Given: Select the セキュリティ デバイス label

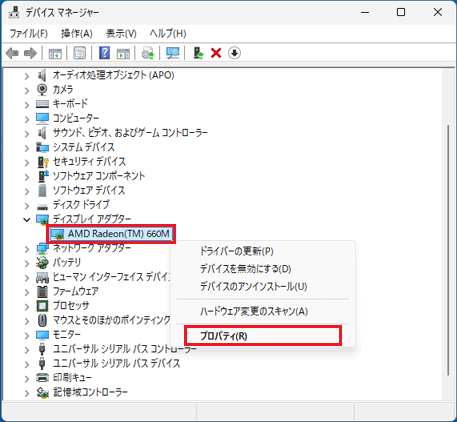Looking at the screenshot, I should [89, 162].
